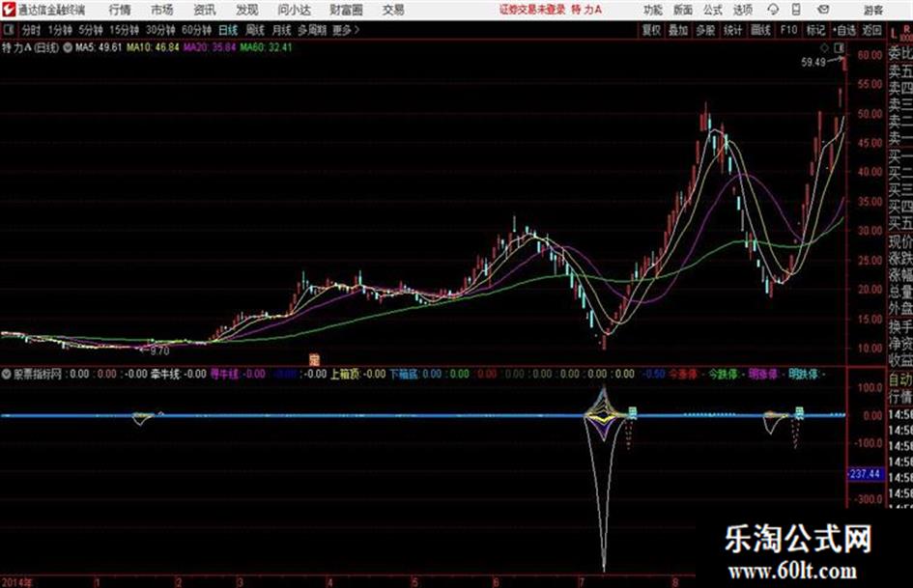The height and width of the screenshot is (588, 913).
Task: Click the 统计 statistics button
Action: (x=733, y=30)
